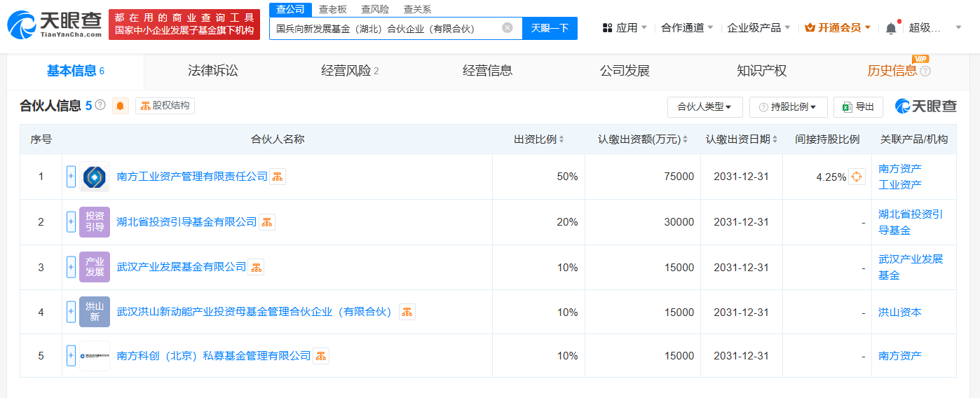Click the 75000 subscribed capital cell
Viewport: 980px width, 398px height.
point(643,177)
